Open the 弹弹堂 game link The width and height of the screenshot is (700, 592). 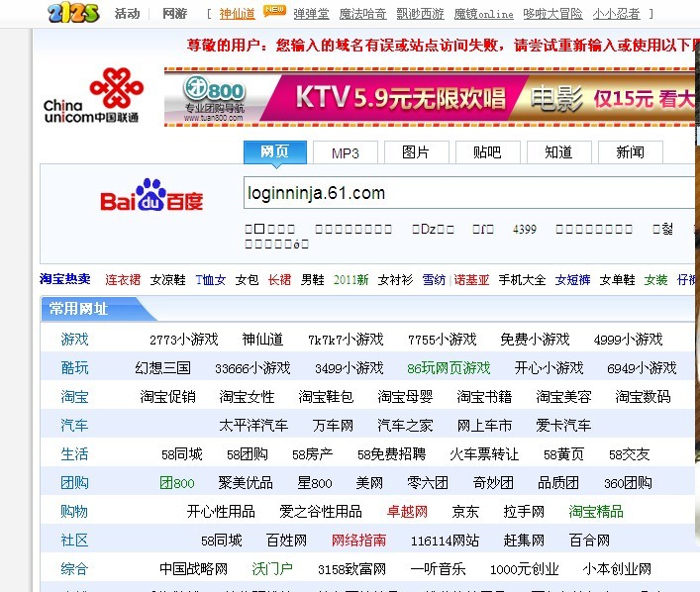point(311,14)
